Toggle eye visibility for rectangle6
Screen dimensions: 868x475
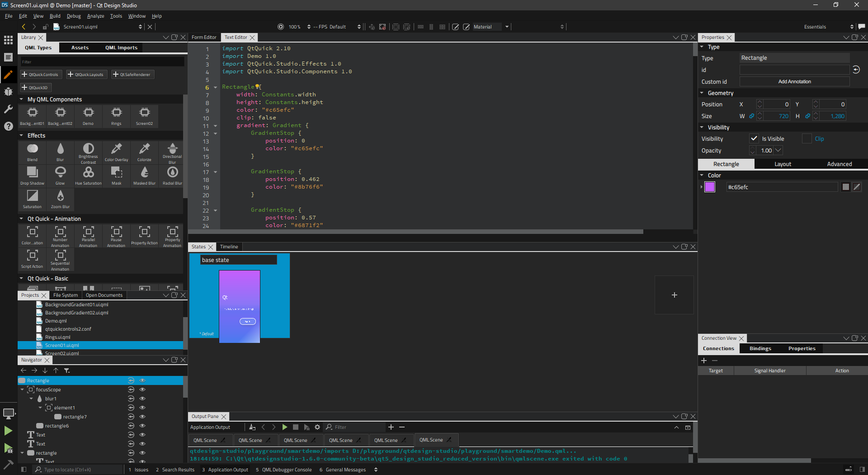(x=142, y=426)
